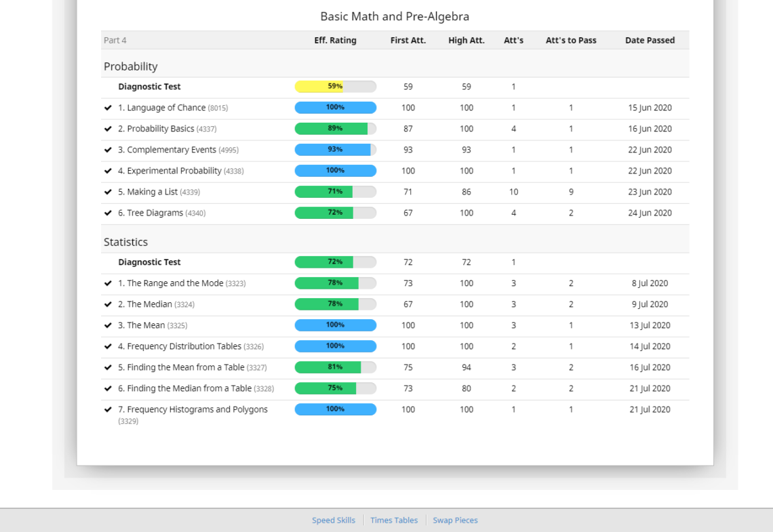Click the Eff. Rating column header
773x532 pixels.
(x=335, y=41)
